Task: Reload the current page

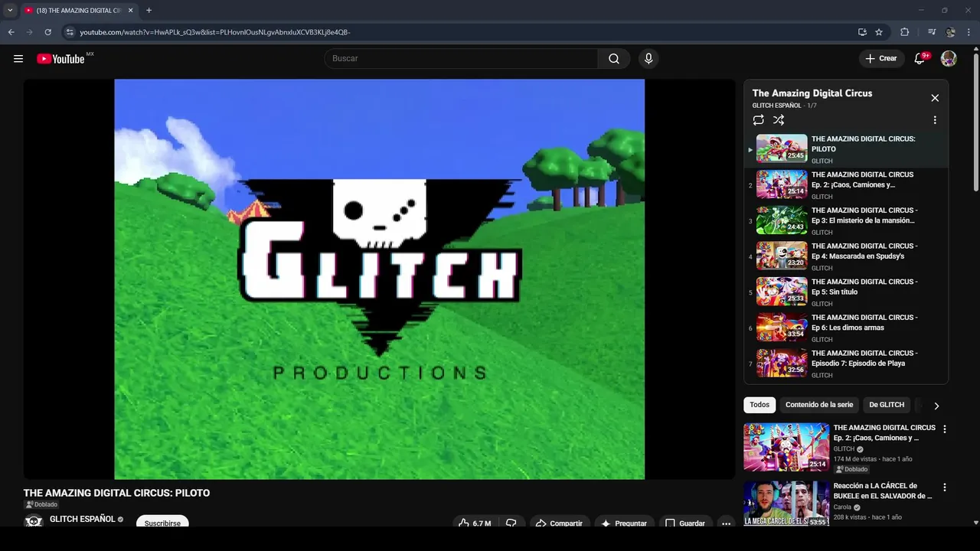Action: (x=47, y=32)
